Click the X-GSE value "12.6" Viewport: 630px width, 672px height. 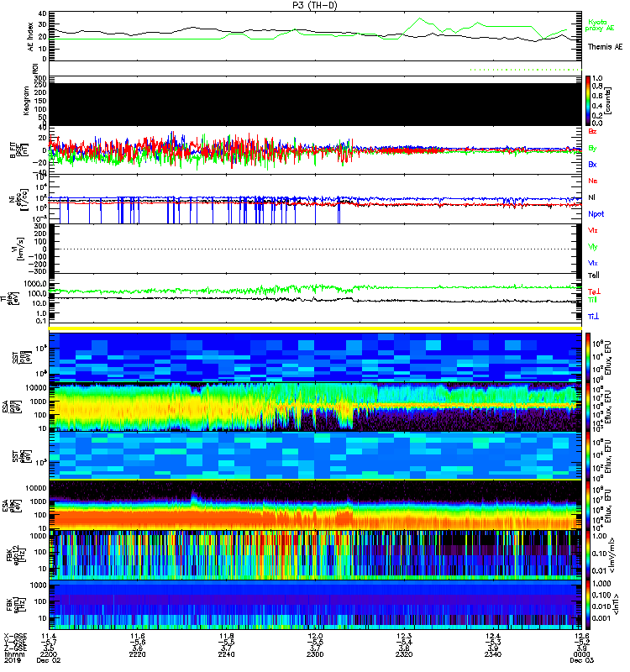click(581, 636)
